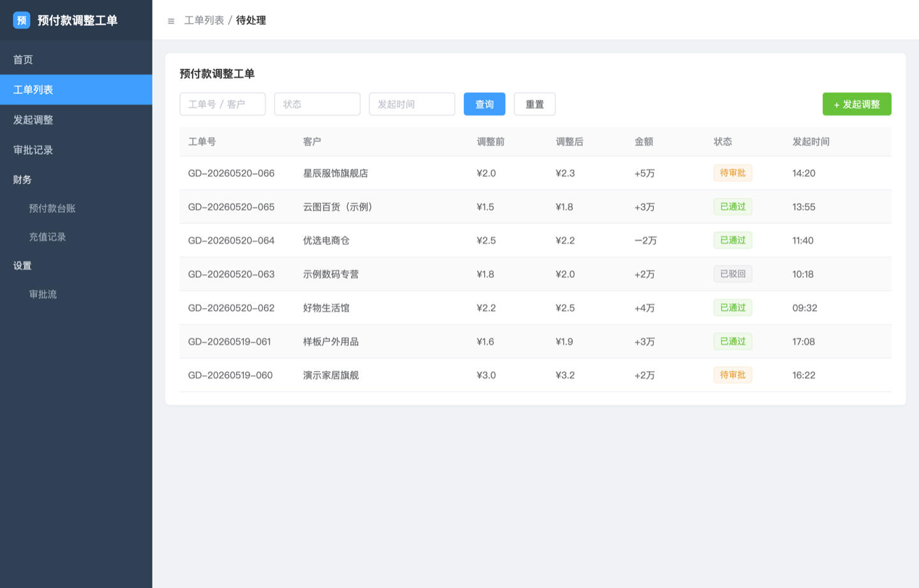This screenshot has width=919, height=588.
Task: Click the 已驳回 status tag
Action: [x=733, y=274]
